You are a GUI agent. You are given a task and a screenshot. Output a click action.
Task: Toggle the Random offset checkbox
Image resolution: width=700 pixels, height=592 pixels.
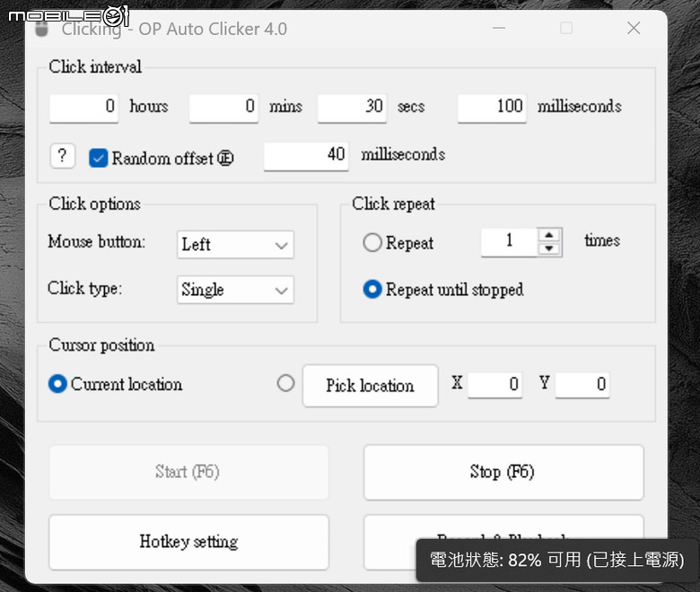98,158
